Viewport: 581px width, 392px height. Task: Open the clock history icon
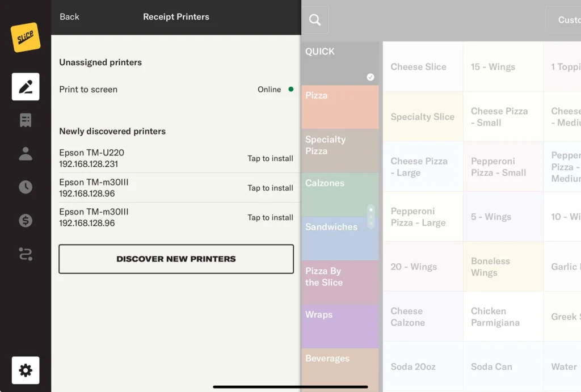click(x=26, y=187)
